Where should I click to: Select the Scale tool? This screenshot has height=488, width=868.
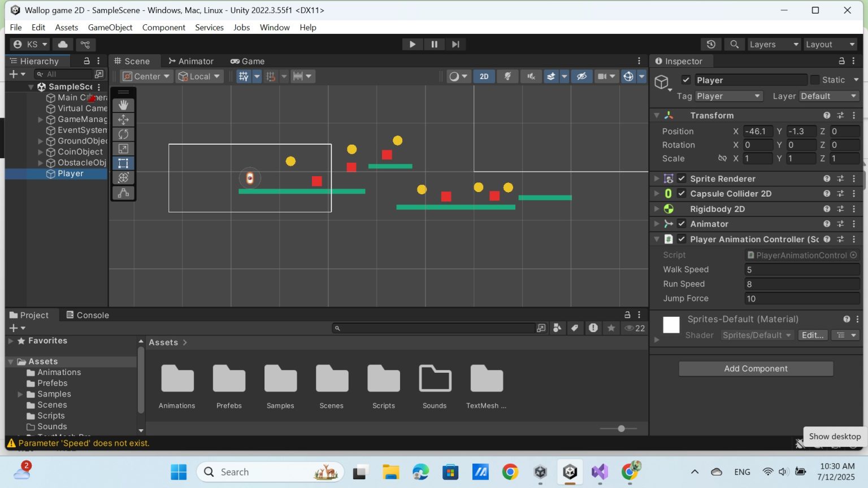[123, 149]
